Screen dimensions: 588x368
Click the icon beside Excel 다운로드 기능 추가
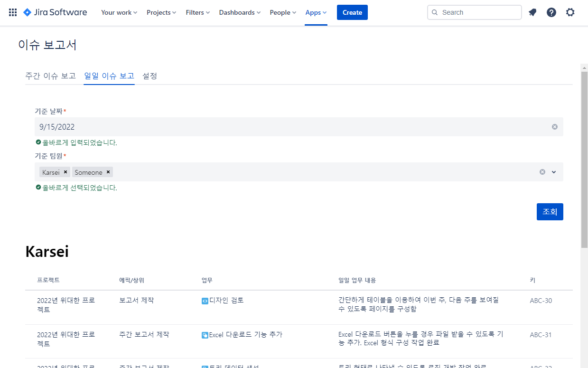(205, 335)
